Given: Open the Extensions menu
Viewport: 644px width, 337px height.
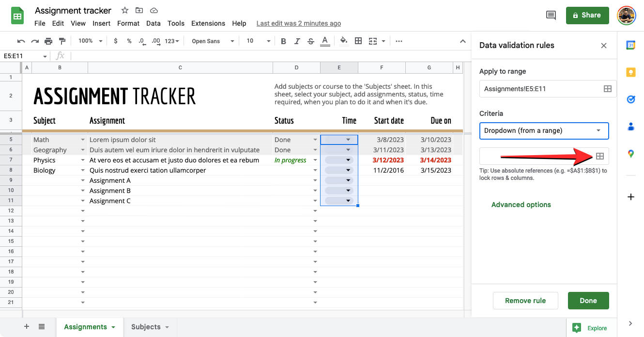Looking at the screenshot, I should point(208,23).
